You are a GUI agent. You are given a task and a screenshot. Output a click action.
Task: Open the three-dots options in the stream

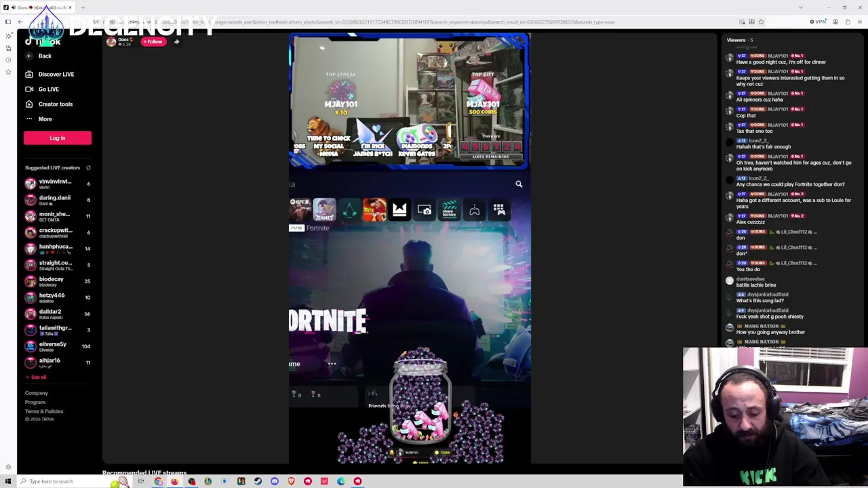[x=332, y=364]
